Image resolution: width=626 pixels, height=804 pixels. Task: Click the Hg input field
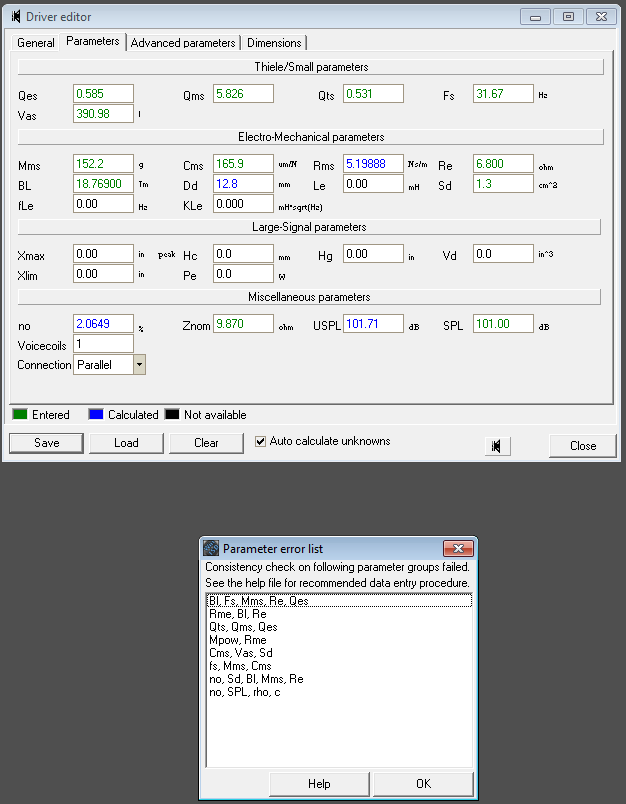point(373,254)
